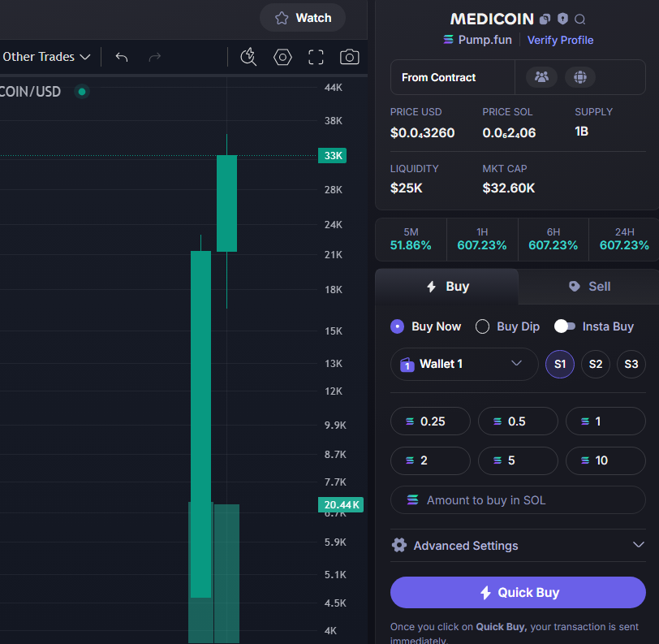Expand Advanced Settings section
This screenshot has width=659, height=644.
tap(518, 546)
